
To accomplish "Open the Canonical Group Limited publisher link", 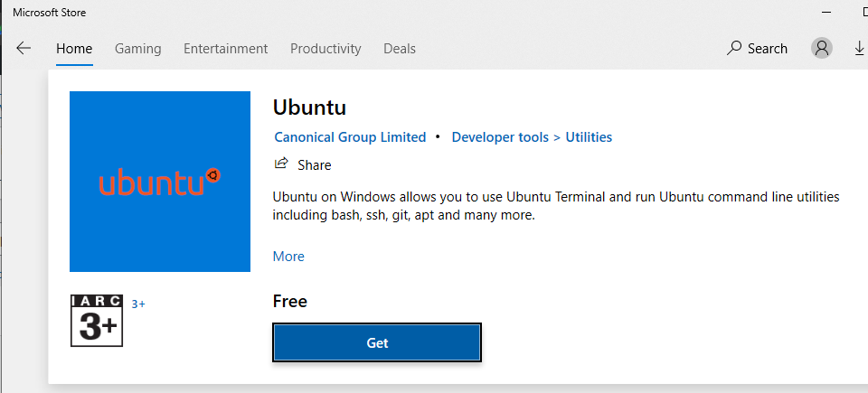I will (351, 137).
